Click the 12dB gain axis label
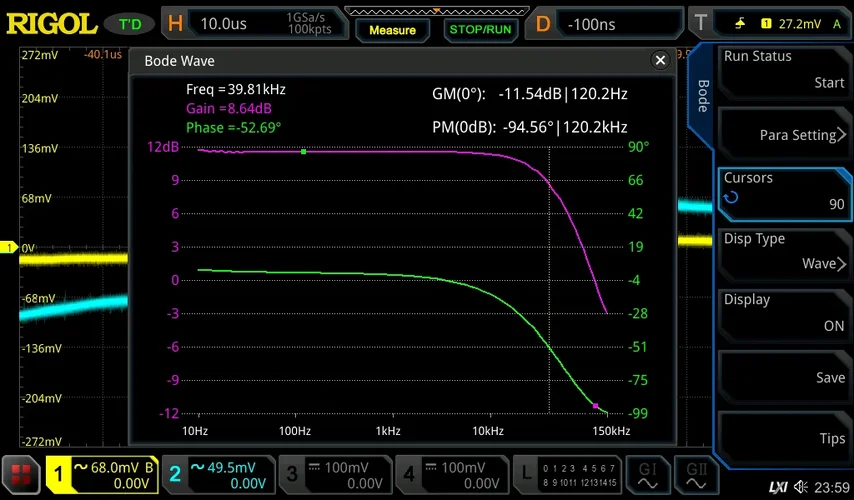The height and width of the screenshot is (500, 854). coord(163,147)
